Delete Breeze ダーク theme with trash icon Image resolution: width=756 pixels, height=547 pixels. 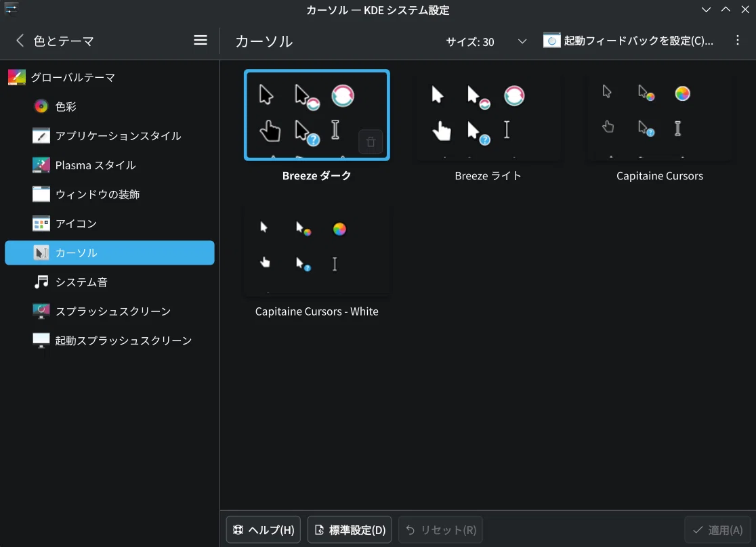coord(371,141)
